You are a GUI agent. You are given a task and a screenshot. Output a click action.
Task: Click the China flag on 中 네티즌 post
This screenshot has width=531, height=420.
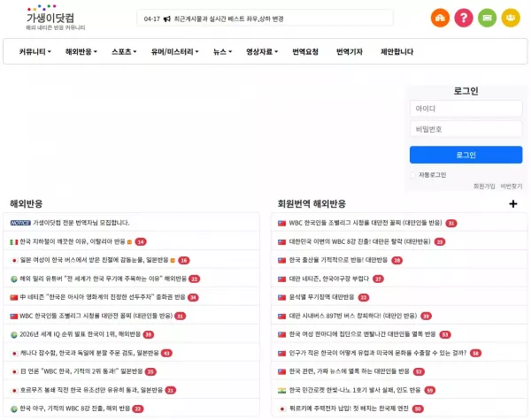(14, 297)
